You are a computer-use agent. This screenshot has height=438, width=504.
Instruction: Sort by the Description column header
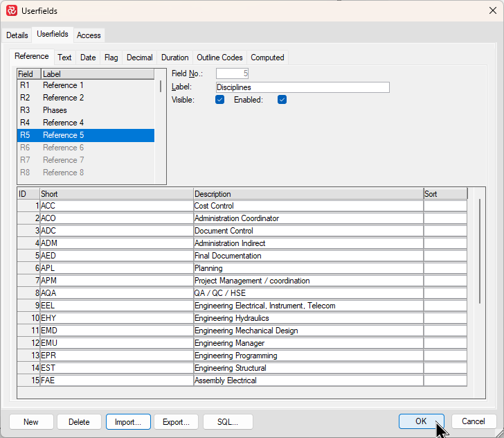308,194
